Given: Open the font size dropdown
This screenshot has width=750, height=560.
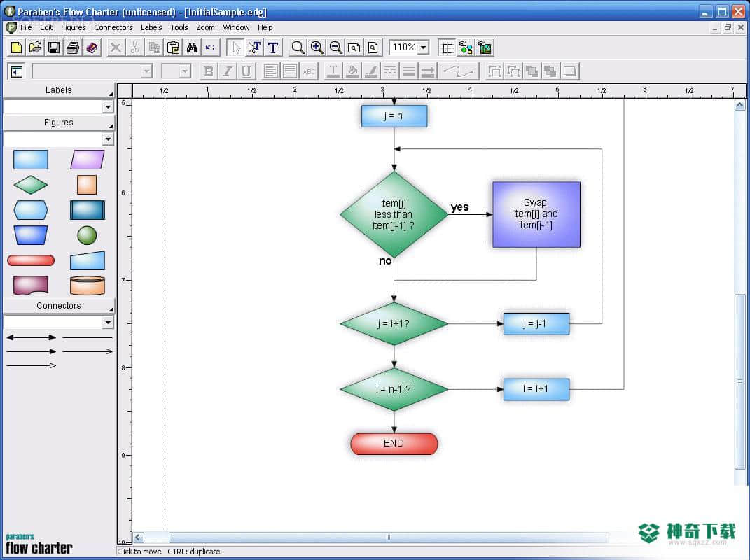Looking at the screenshot, I should point(185,71).
